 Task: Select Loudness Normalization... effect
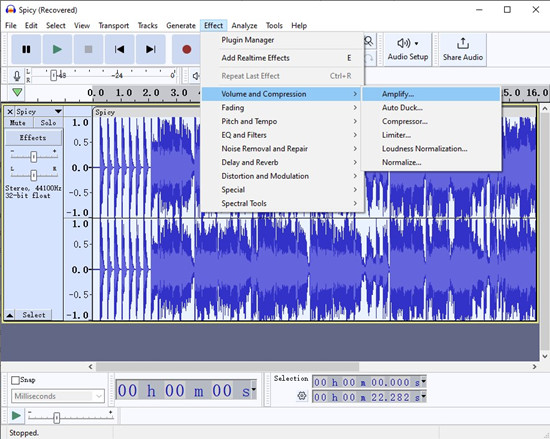point(431,149)
